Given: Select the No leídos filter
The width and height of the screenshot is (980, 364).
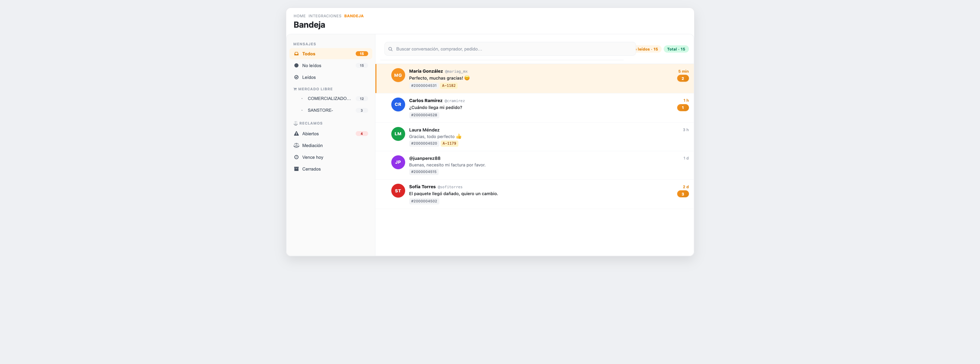Looking at the screenshot, I should pyautogui.click(x=330, y=65).
